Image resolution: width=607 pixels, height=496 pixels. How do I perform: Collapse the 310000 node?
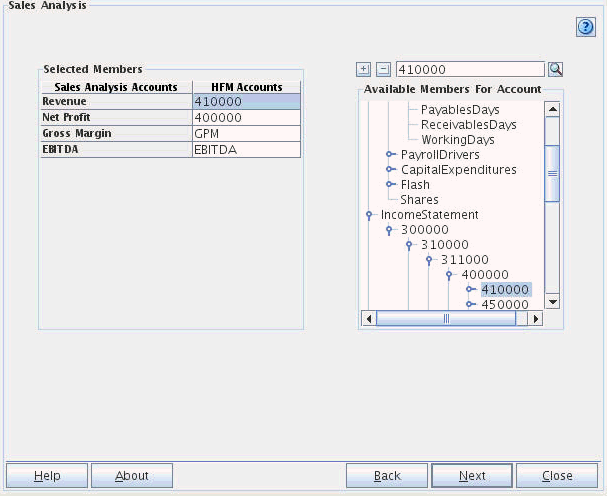[x=409, y=245]
